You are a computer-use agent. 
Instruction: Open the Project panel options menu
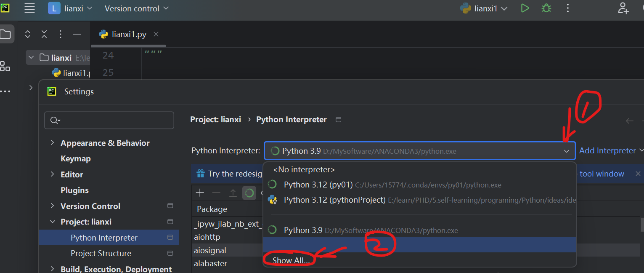(x=61, y=35)
